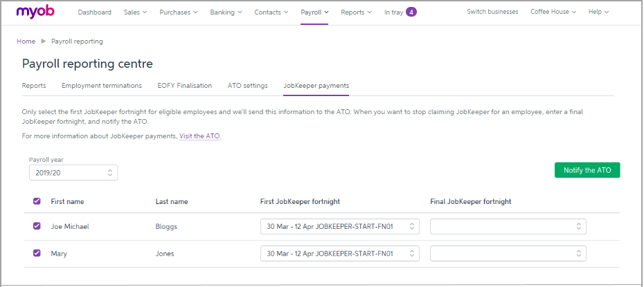Toggle the select-all employees checkbox
This screenshot has height=287, width=644.
click(37, 201)
